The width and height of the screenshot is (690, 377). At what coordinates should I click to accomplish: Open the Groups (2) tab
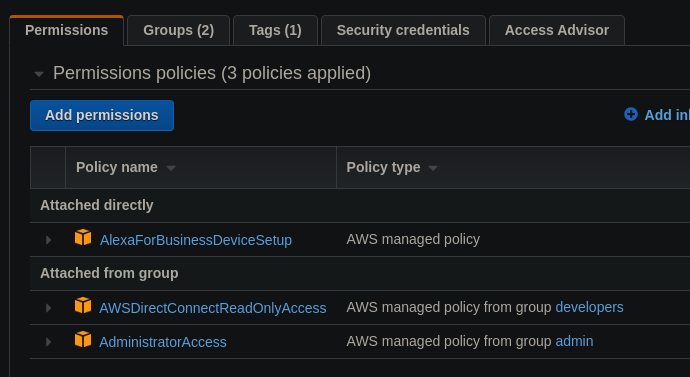click(178, 30)
